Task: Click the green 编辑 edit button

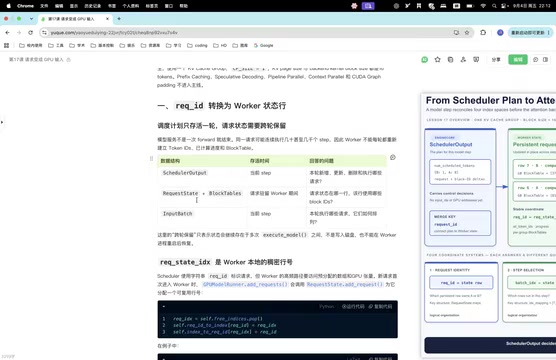Action: coord(518,60)
